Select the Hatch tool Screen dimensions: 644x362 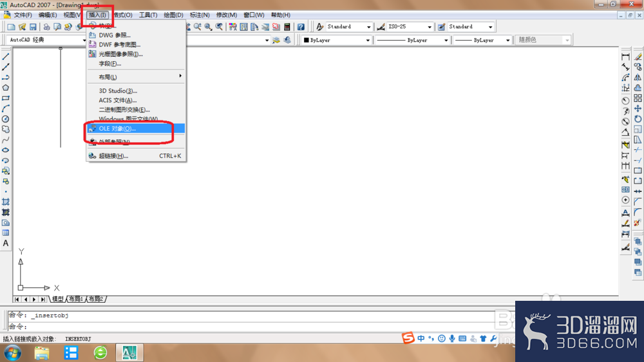pos(6,202)
